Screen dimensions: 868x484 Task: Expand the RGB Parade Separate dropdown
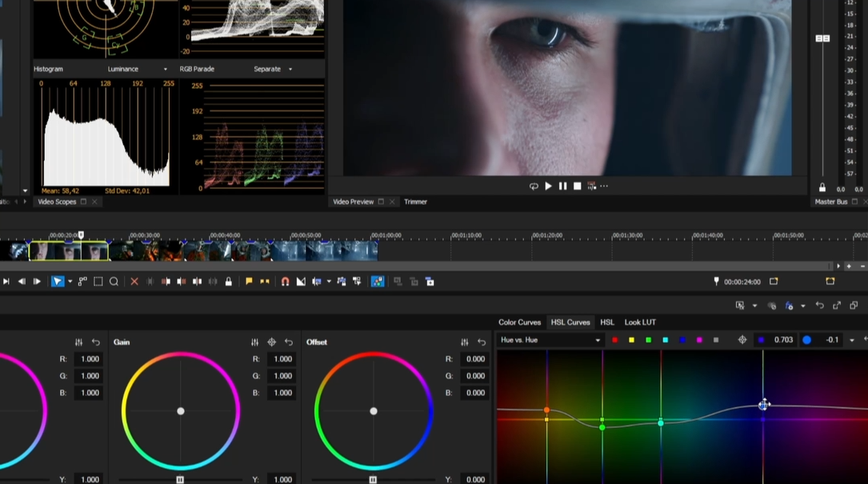click(x=290, y=70)
